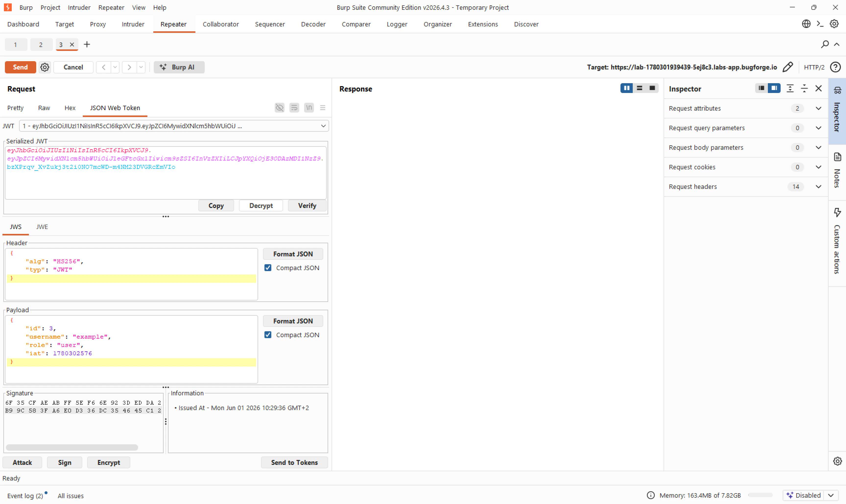Image resolution: width=846 pixels, height=504 pixels.
Task: Click the memory info icon in status bar
Action: tap(650, 495)
